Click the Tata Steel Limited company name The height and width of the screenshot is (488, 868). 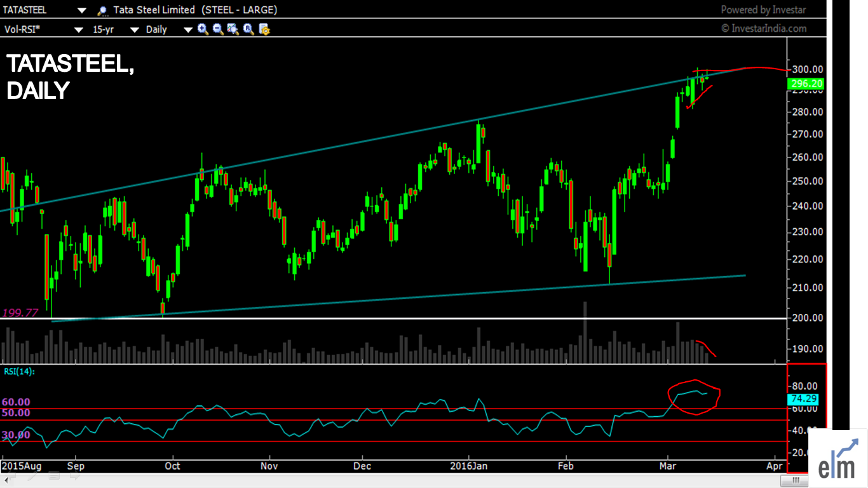(154, 10)
